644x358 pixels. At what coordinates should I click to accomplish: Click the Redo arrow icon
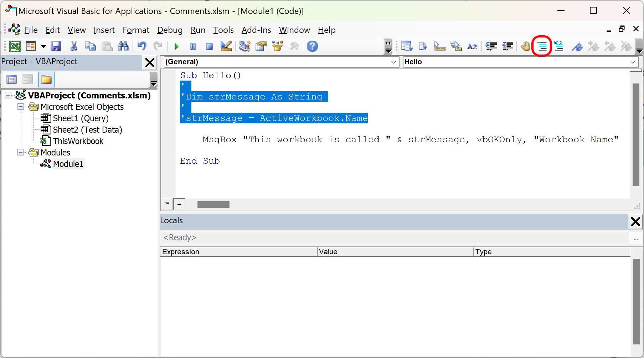click(158, 46)
